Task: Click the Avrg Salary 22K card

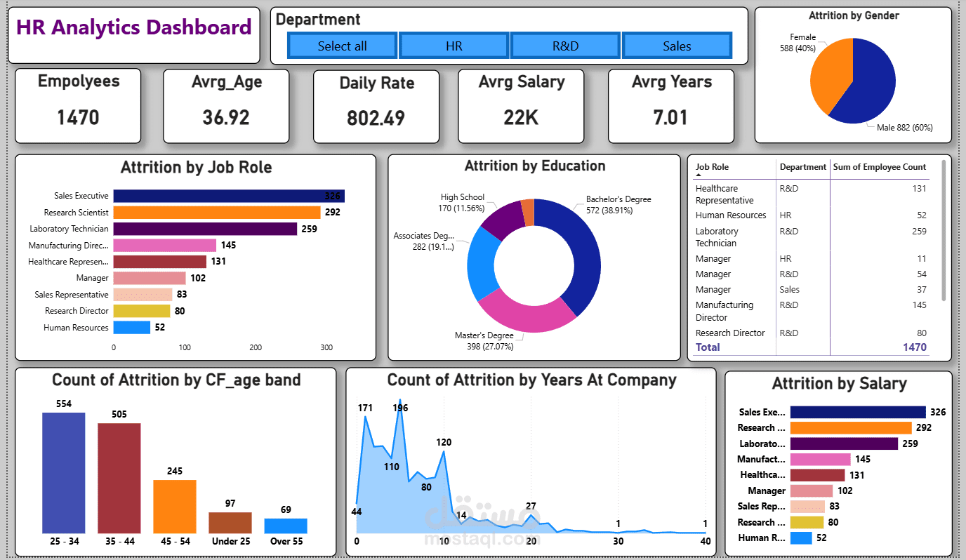Action: point(521,105)
